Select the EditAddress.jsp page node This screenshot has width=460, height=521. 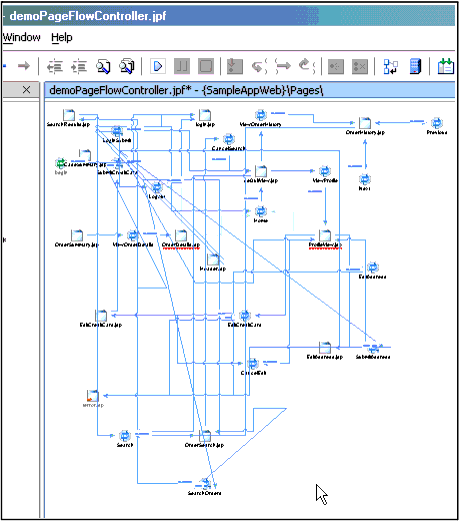(325, 347)
